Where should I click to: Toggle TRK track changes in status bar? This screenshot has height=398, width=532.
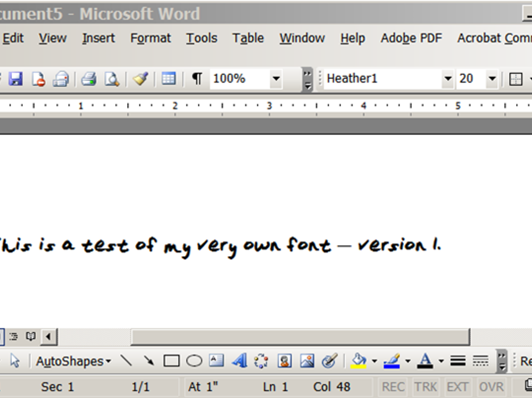(426, 387)
